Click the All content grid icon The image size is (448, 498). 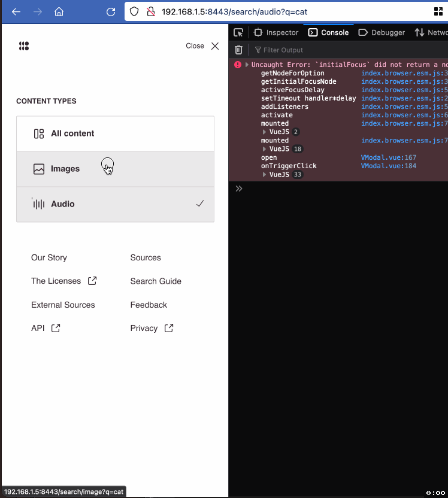pos(38,133)
